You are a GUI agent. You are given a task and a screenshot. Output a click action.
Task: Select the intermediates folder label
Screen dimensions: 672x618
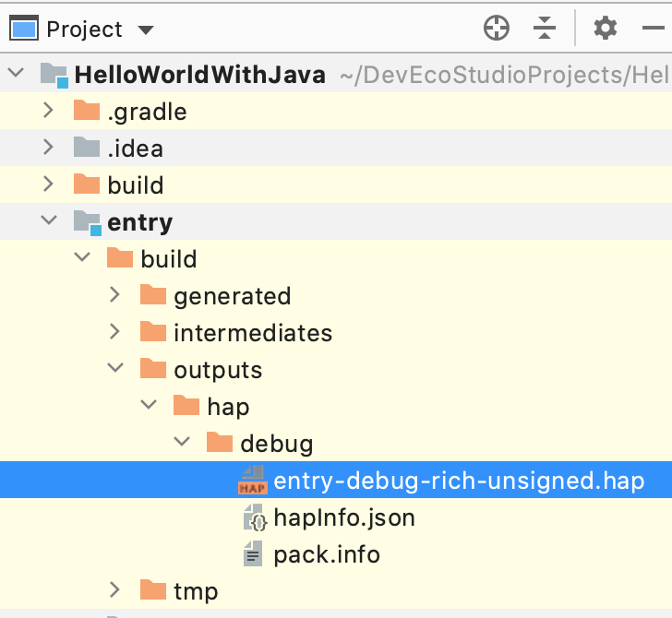(x=253, y=333)
